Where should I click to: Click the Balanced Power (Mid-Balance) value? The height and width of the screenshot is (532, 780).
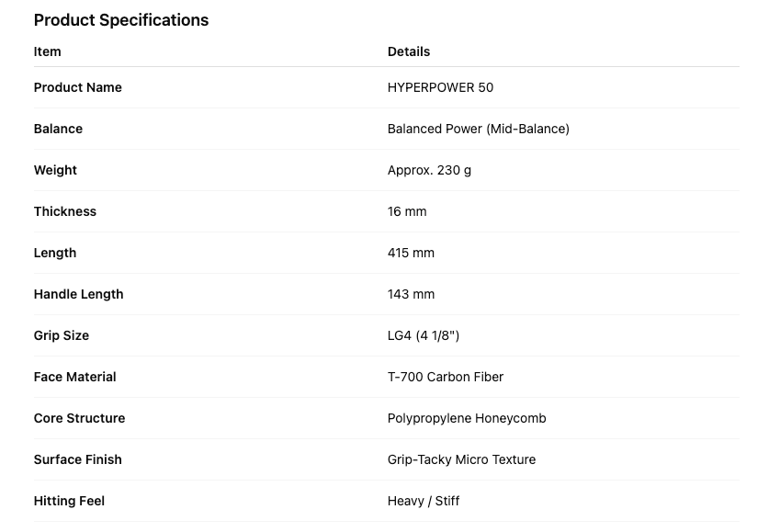pos(478,129)
